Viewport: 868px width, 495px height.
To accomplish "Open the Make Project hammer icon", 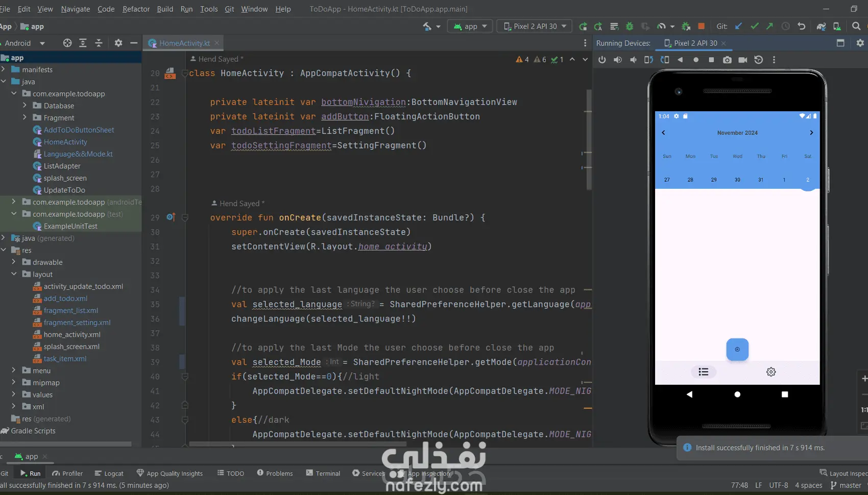I will [x=427, y=27].
